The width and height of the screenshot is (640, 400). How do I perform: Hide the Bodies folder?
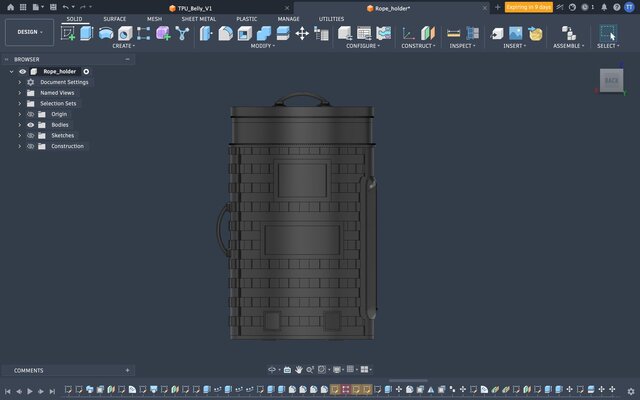click(x=31, y=125)
